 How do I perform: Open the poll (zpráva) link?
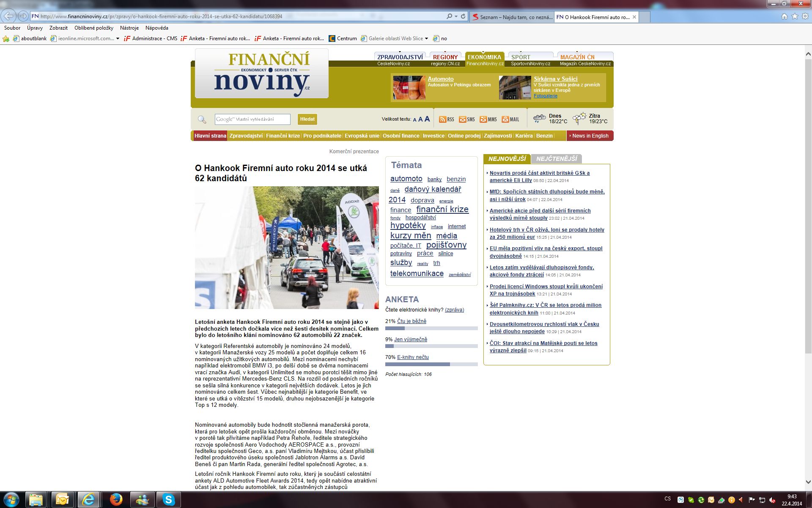(x=454, y=310)
